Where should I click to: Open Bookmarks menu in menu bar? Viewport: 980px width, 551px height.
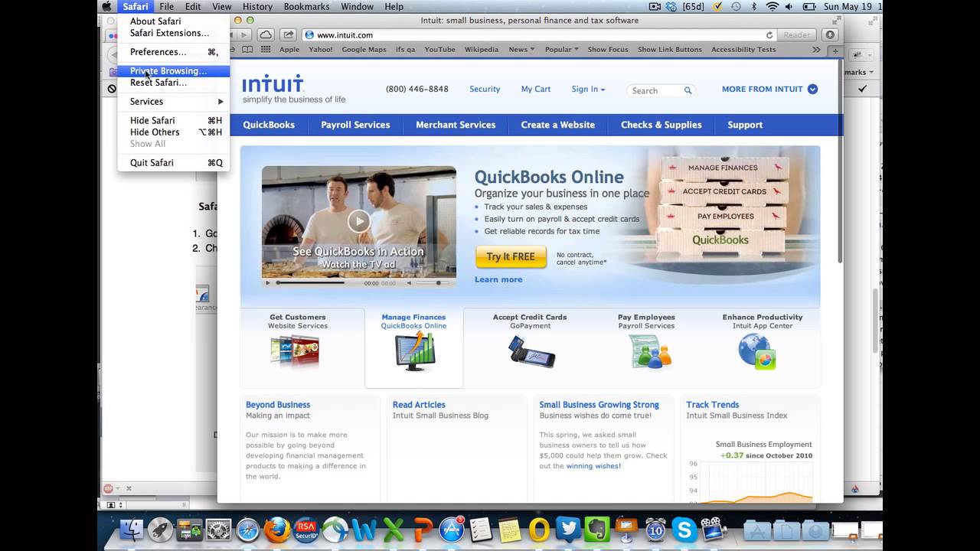coord(306,6)
